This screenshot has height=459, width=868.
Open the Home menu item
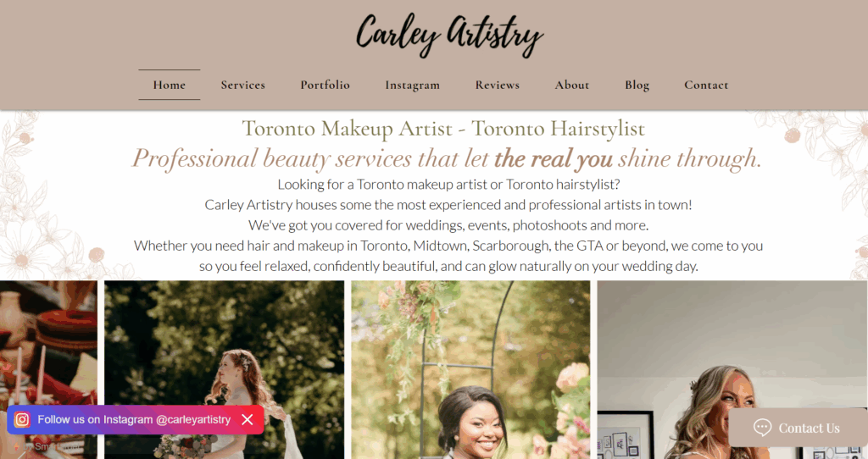(170, 85)
